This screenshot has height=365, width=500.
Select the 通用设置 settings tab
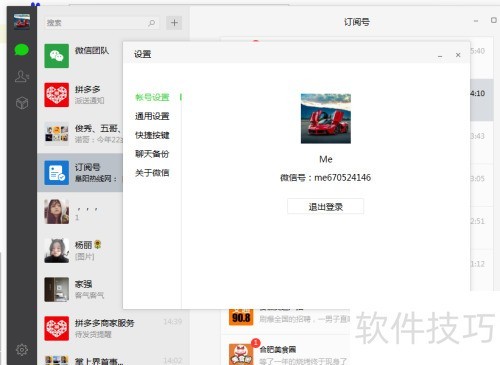point(152,116)
